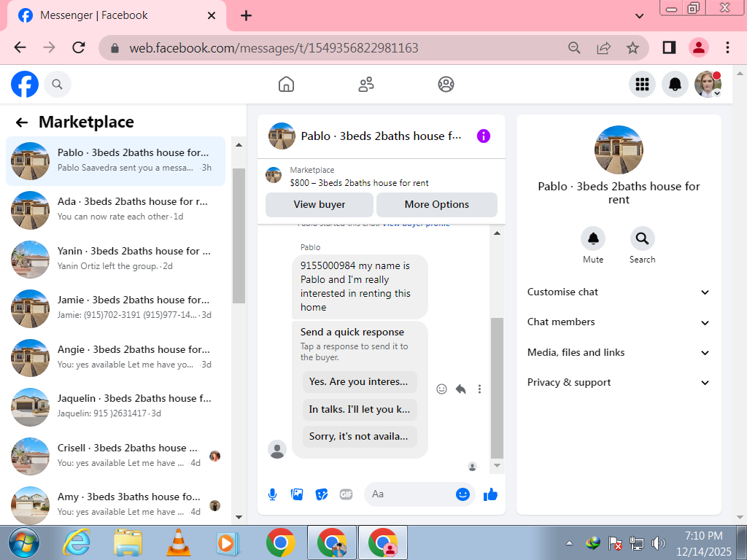
Task: Open Yanin conversation in chat list
Action: tap(115, 260)
